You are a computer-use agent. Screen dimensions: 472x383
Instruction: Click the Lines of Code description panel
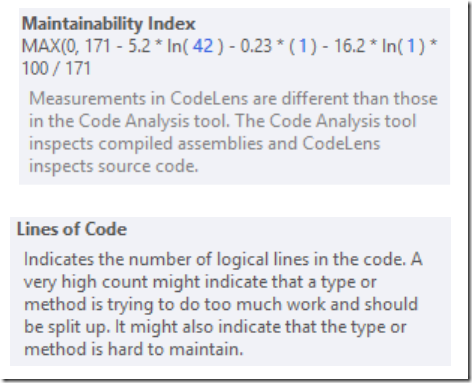point(230,291)
